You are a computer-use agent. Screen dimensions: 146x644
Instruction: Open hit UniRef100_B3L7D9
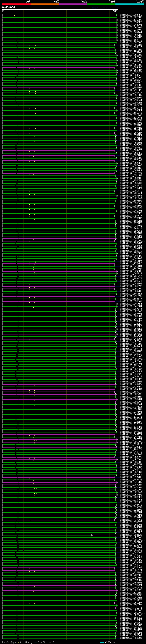pos(131,20)
